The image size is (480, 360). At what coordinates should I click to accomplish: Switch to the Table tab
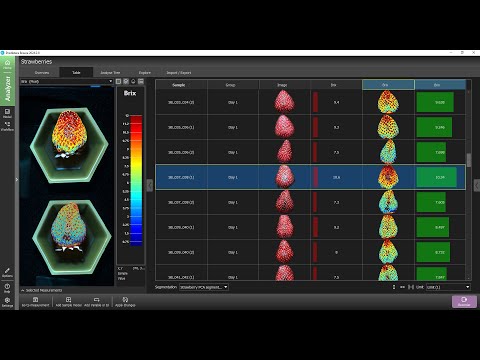click(76, 72)
